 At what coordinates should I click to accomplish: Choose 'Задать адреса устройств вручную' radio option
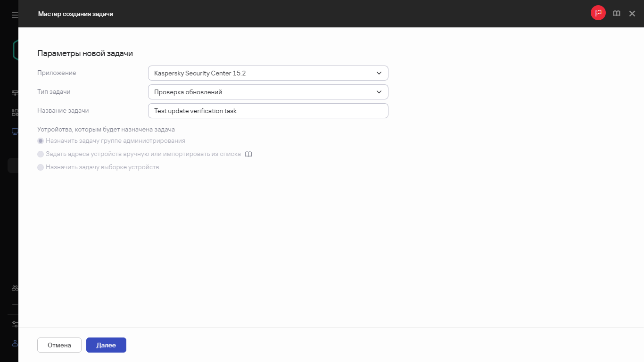click(x=41, y=154)
